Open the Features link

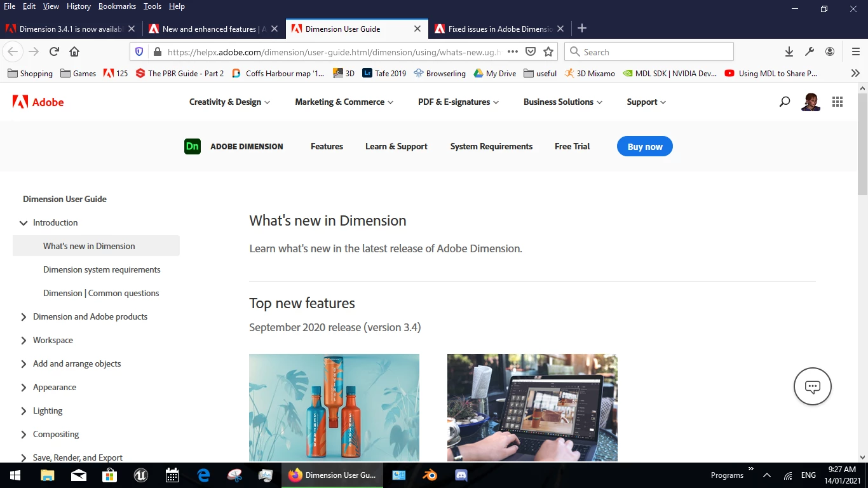click(x=327, y=146)
